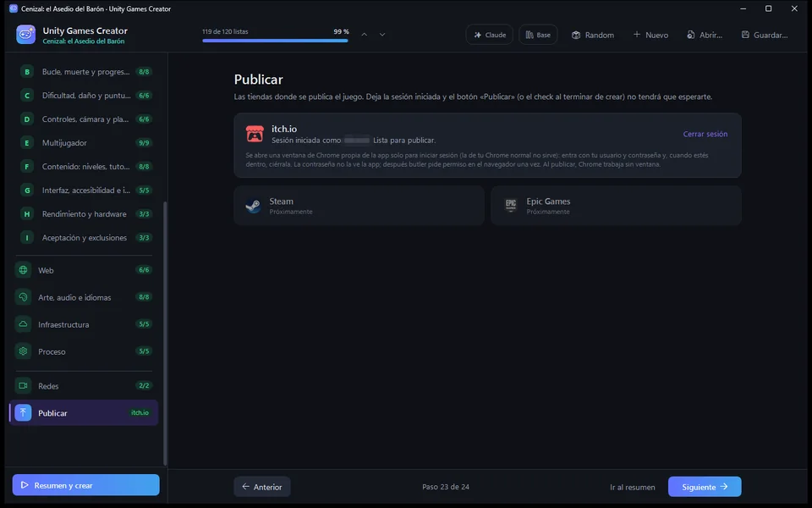
Task: Click the Base button
Action: pyautogui.click(x=538, y=35)
